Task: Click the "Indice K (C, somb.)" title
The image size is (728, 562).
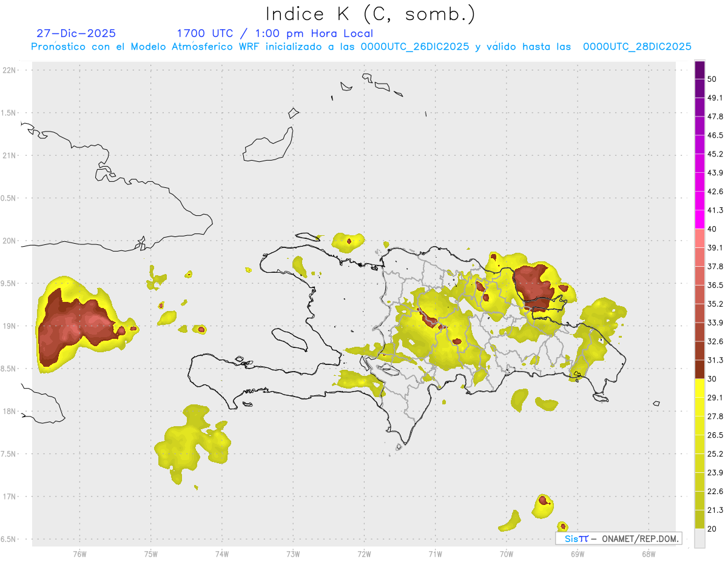Action: (x=370, y=14)
